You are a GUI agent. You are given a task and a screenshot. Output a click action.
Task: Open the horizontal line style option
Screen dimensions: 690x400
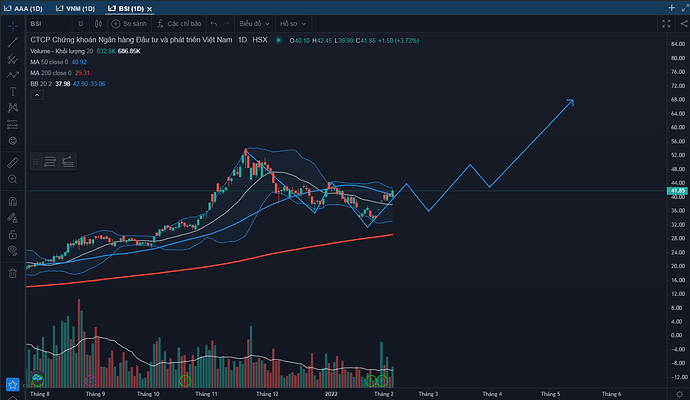tap(50, 161)
